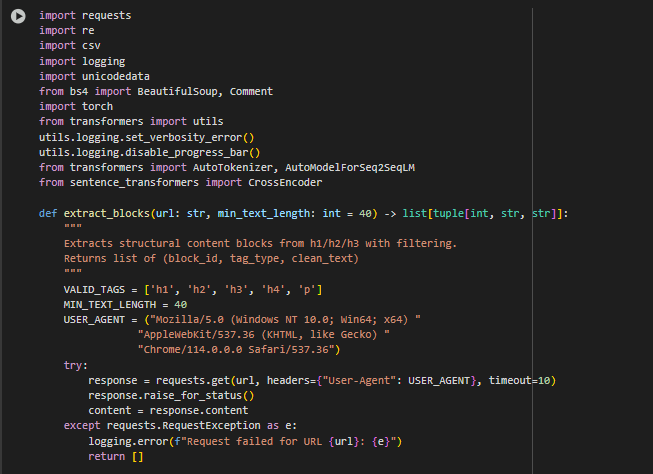The width and height of the screenshot is (653, 474).
Task: Click the 'return []' line
Action: click(x=116, y=457)
